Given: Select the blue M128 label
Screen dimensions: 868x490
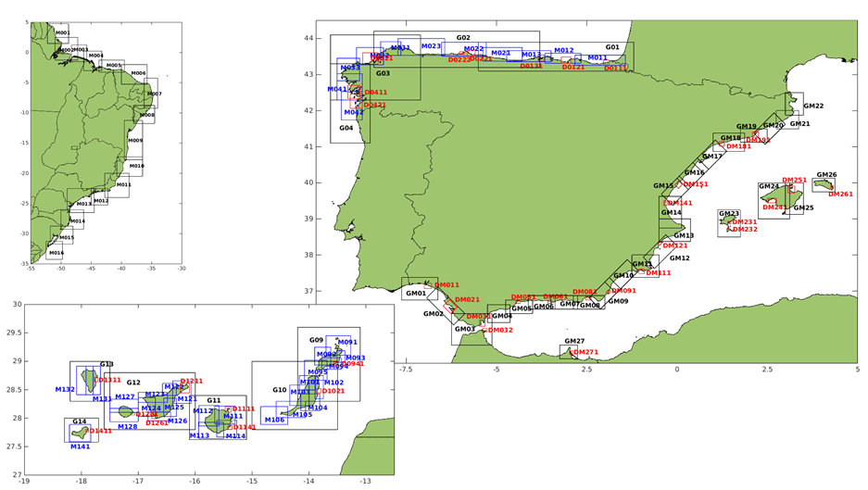Looking at the screenshot, I should [x=127, y=427].
